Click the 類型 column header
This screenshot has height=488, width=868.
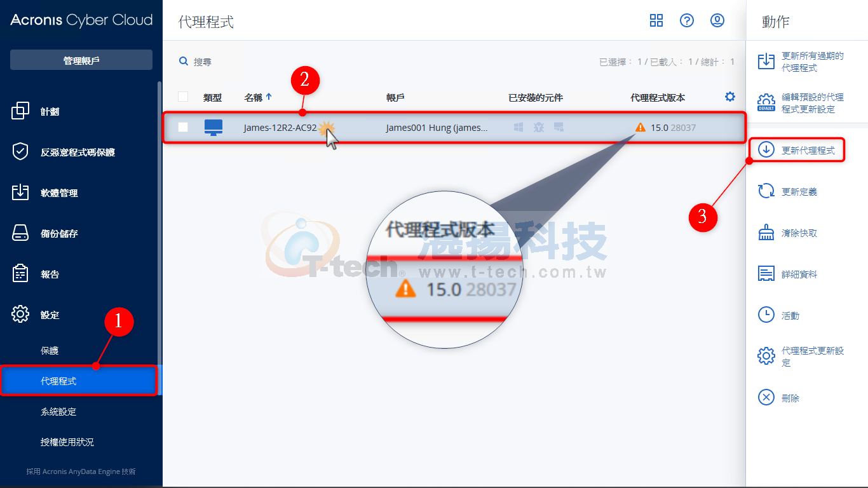click(x=212, y=97)
